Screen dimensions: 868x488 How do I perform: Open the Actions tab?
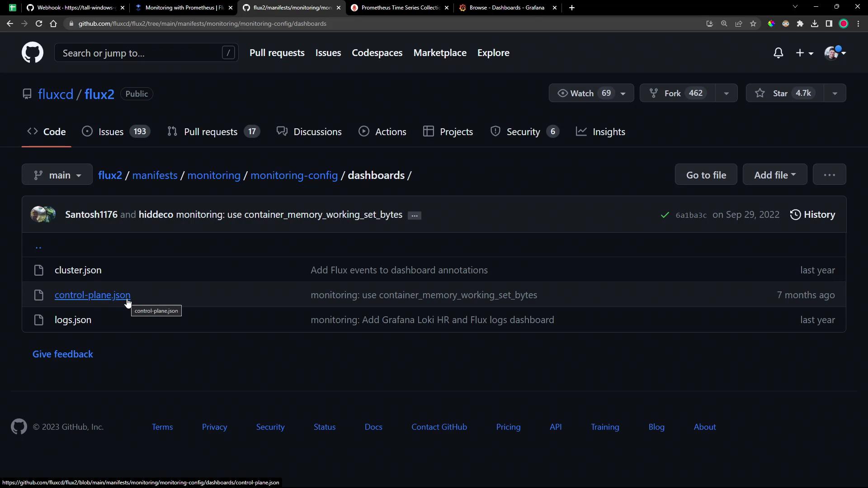click(x=382, y=132)
